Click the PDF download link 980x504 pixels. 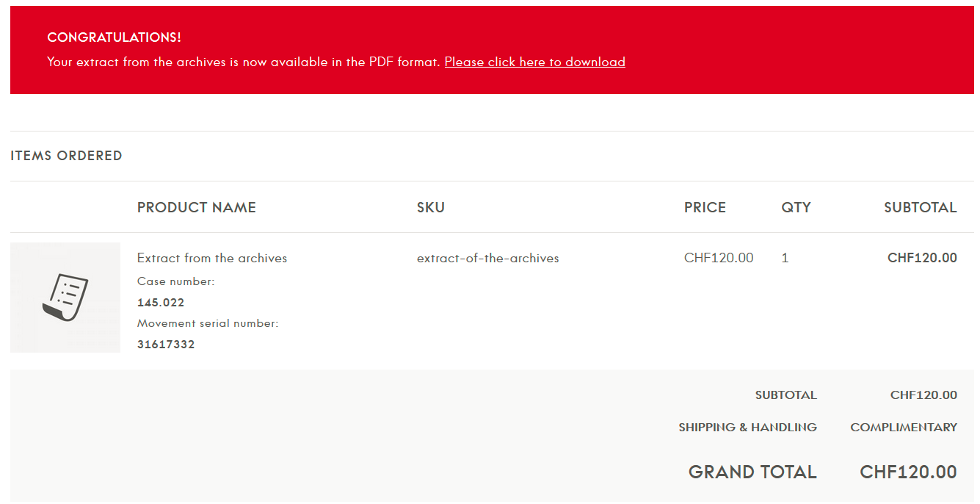tap(534, 62)
